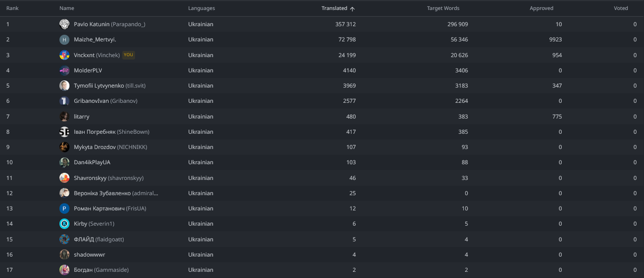Click GribanovIvan's avatar icon
Viewport: 644px width, 278px height.
pyautogui.click(x=64, y=101)
